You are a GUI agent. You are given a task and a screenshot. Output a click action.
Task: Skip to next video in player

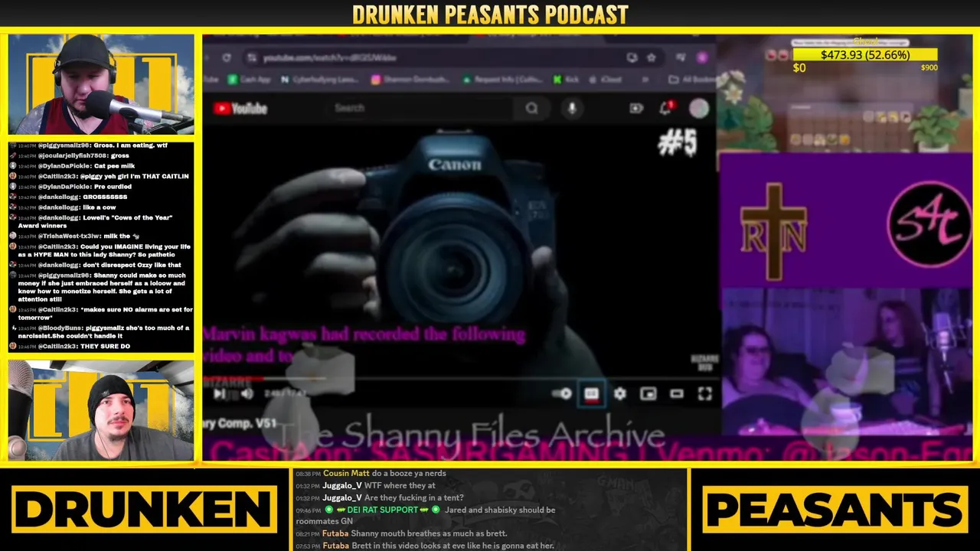click(220, 393)
